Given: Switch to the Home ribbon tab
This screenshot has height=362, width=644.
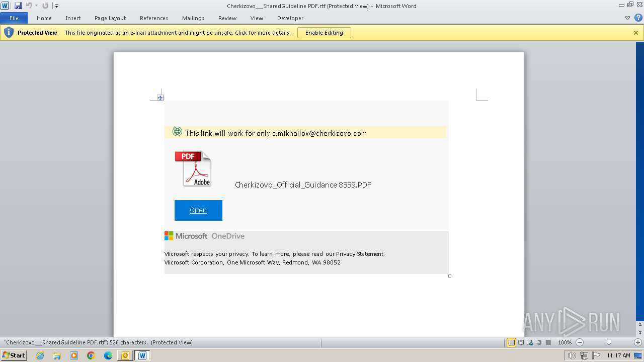Looking at the screenshot, I should (44, 18).
